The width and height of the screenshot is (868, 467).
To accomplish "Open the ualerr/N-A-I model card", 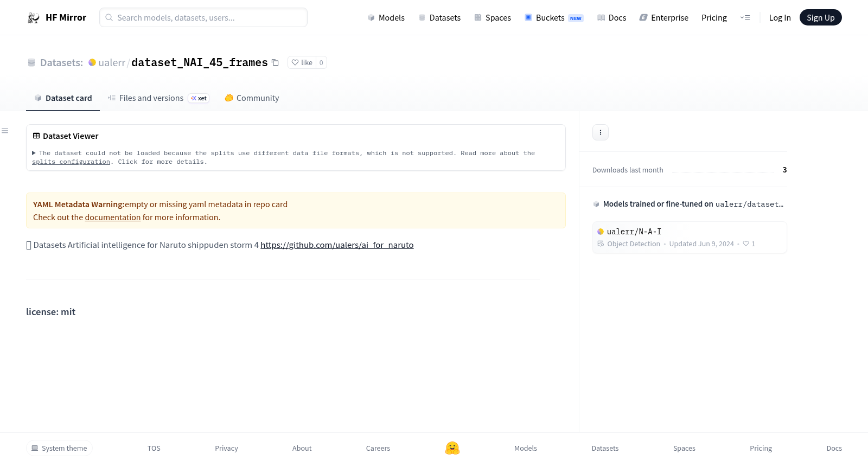I will tap(690, 238).
